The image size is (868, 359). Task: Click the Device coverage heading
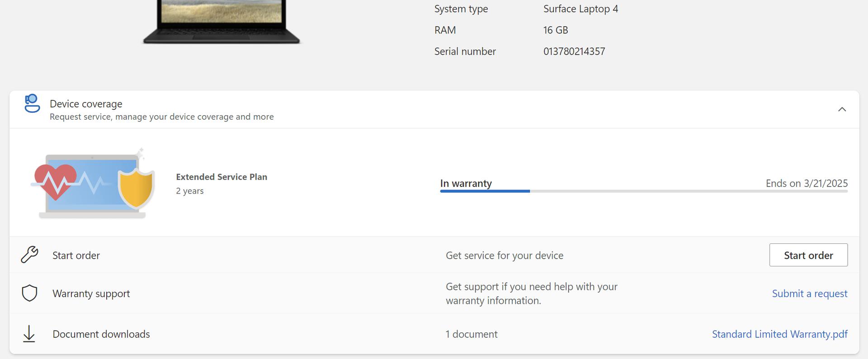click(x=86, y=104)
